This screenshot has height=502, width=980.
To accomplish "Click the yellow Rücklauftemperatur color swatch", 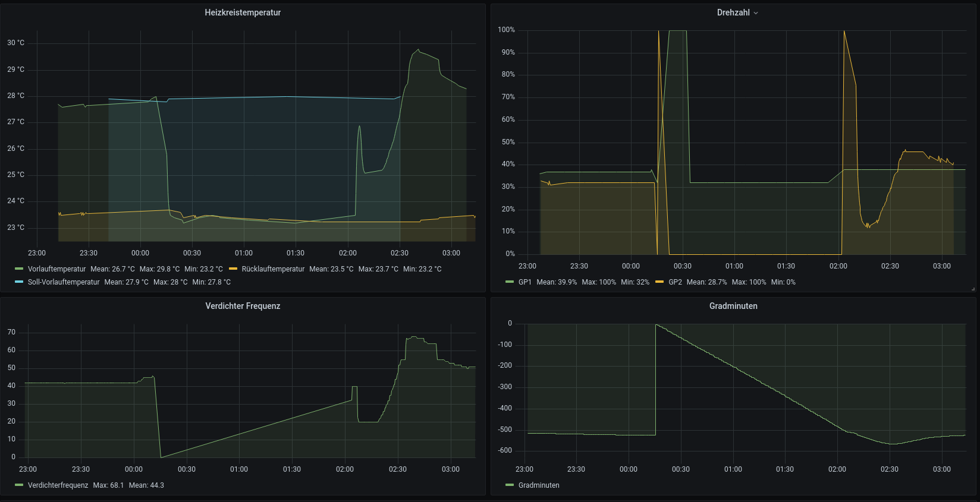I will [233, 269].
